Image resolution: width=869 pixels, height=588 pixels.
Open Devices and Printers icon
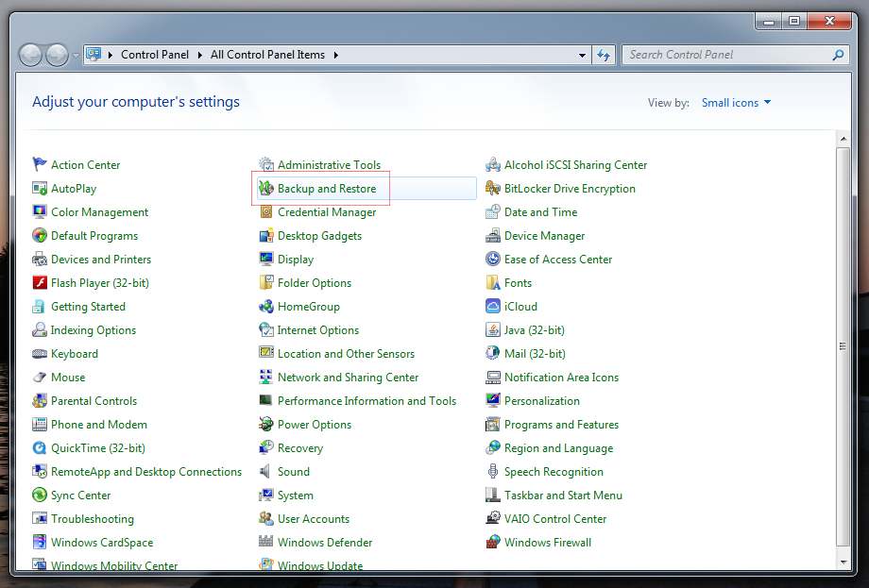40,260
